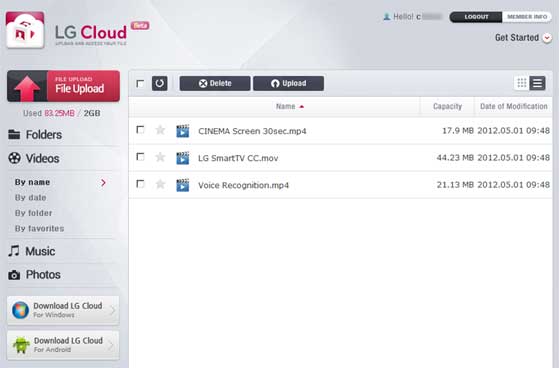The image size is (560, 368).
Task: Switch to grid thumbnail view
Action: (x=522, y=83)
